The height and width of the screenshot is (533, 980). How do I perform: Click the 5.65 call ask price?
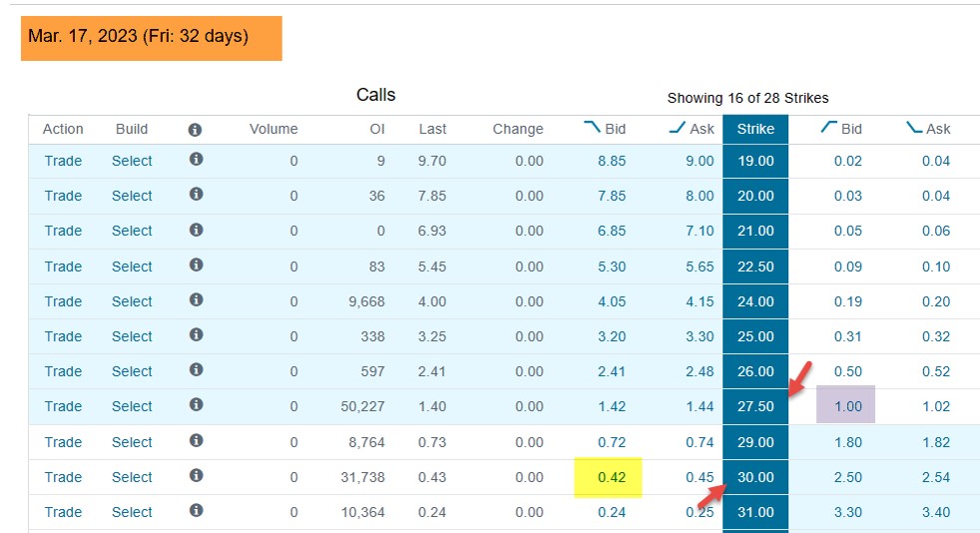700,266
